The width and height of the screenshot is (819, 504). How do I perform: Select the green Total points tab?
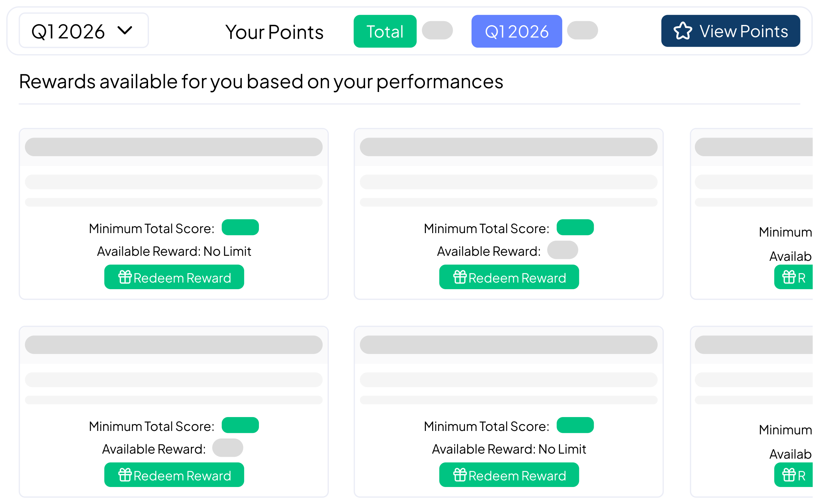pos(385,31)
